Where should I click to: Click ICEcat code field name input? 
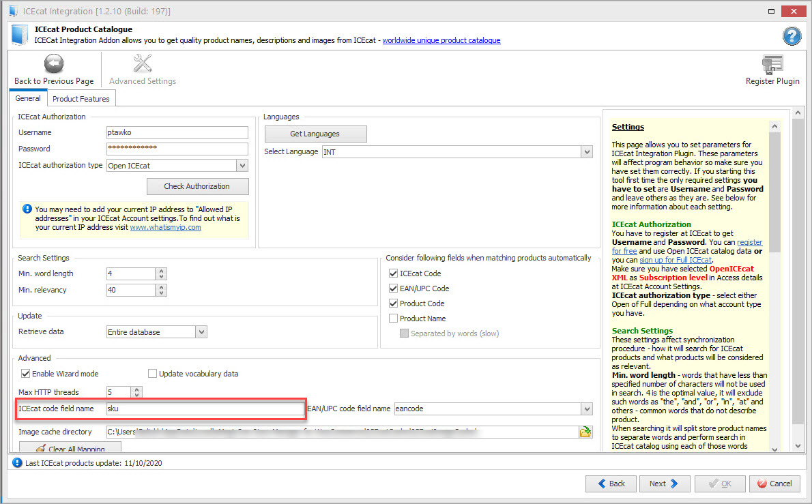click(205, 409)
